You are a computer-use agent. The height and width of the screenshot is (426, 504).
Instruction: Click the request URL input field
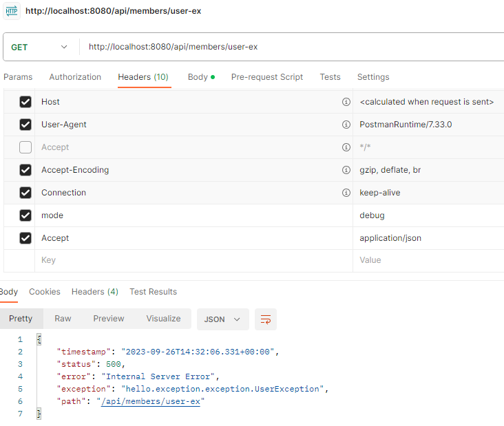[293, 47]
